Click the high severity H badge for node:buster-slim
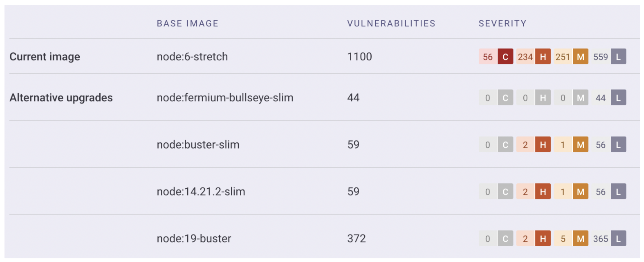644x262 pixels. [x=543, y=144]
